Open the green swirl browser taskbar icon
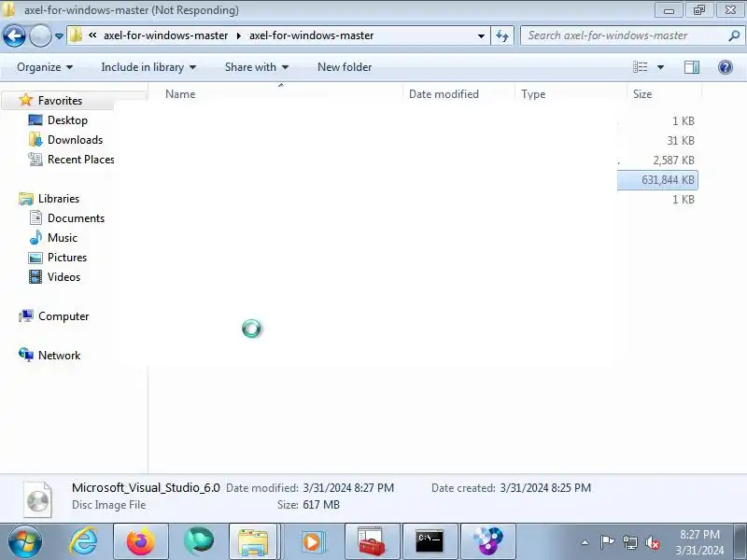The height and width of the screenshot is (560, 747). point(198,542)
